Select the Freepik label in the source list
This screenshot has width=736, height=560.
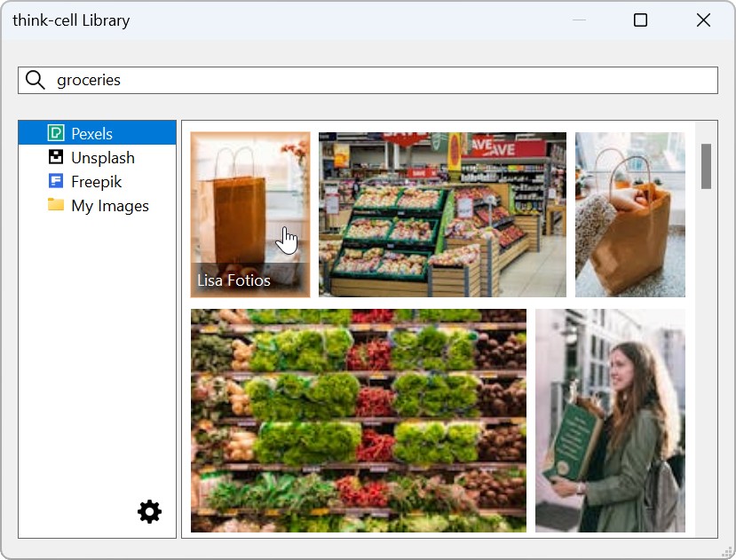(x=96, y=182)
